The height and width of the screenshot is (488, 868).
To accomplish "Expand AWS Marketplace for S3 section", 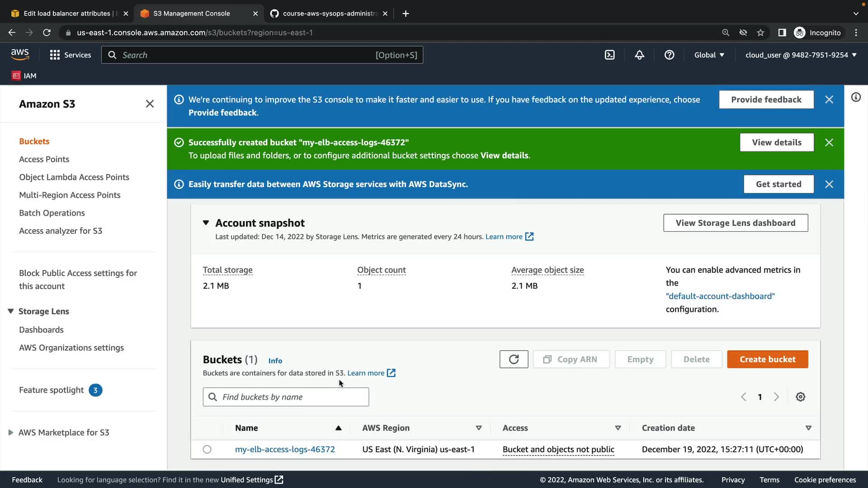I will click(x=11, y=432).
